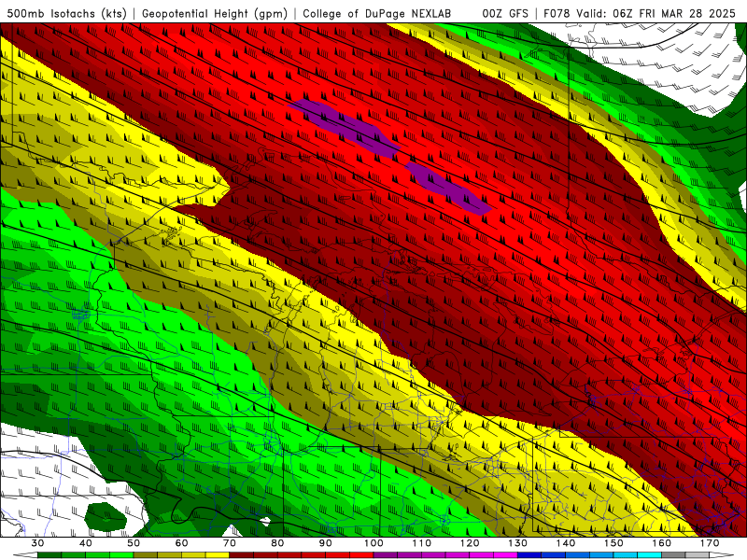Viewport: 747px width, 560px height.
Task: Click the 'College of DuPage NEXLAB' credit text
Action: [377, 13]
